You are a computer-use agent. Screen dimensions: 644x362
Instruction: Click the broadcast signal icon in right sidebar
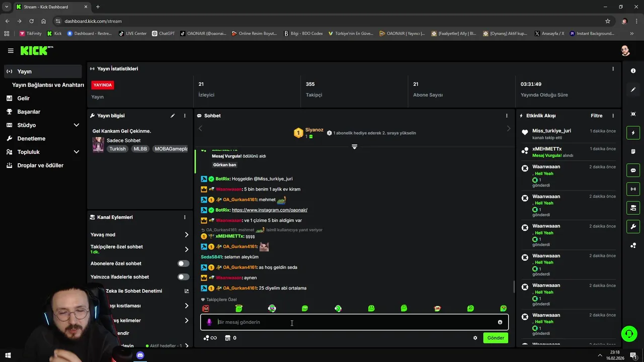coord(633,189)
